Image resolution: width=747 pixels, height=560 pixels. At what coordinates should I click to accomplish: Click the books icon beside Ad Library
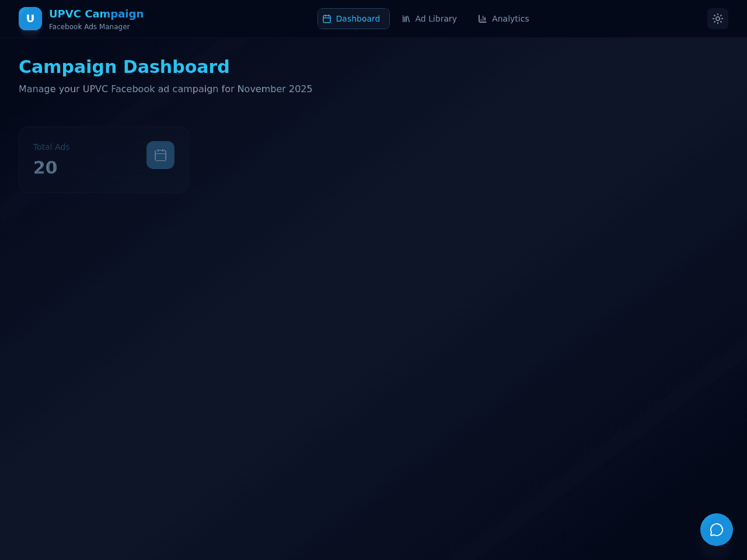[406, 19]
